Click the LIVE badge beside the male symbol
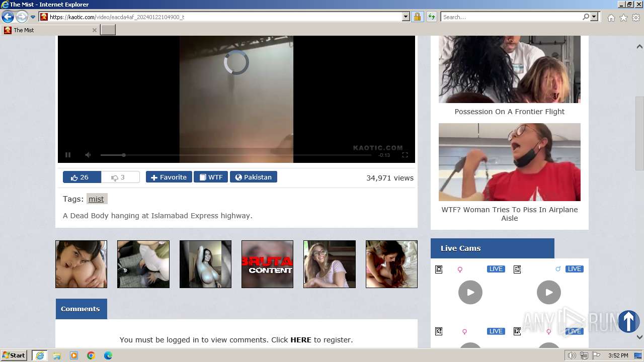 [x=574, y=269]
